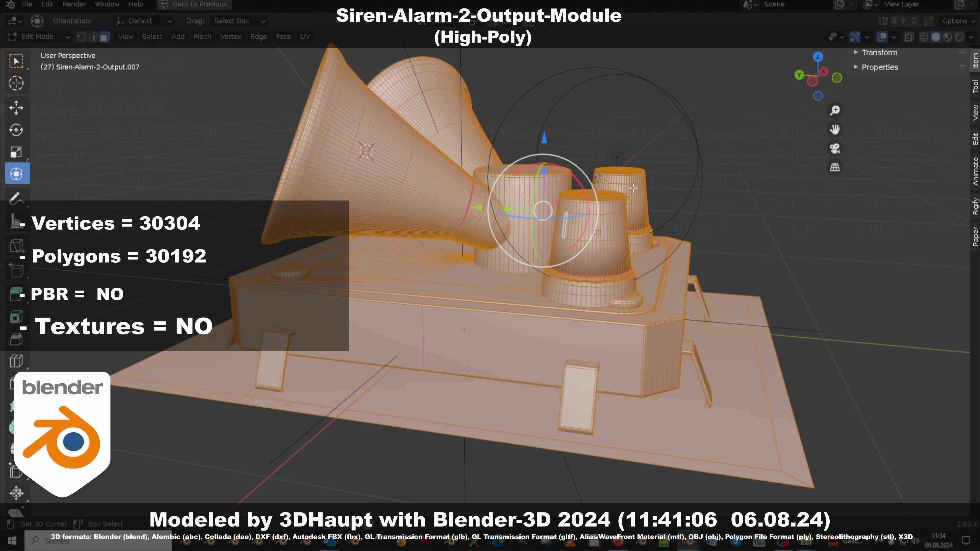
Task: Select the Measure ruler tool
Action: point(16,221)
